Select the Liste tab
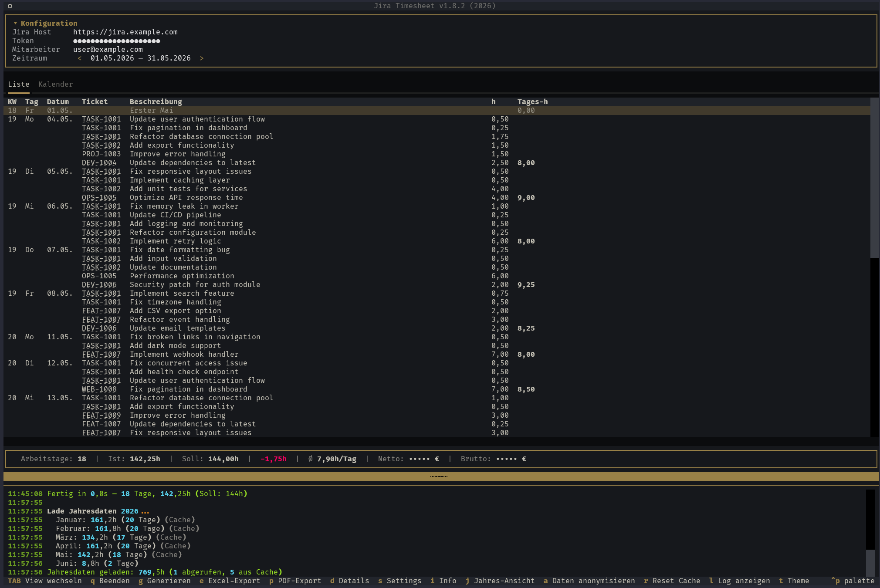 tap(19, 84)
